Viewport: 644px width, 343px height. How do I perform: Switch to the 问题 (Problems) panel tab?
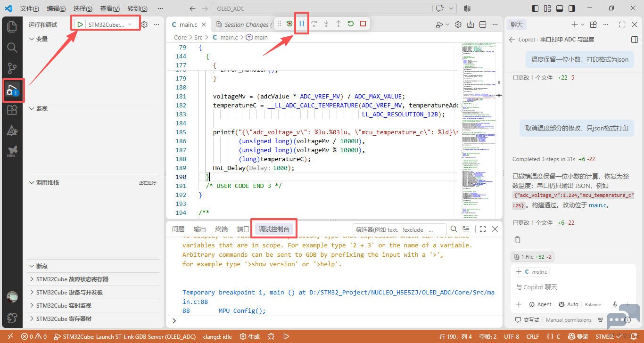[x=178, y=229]
